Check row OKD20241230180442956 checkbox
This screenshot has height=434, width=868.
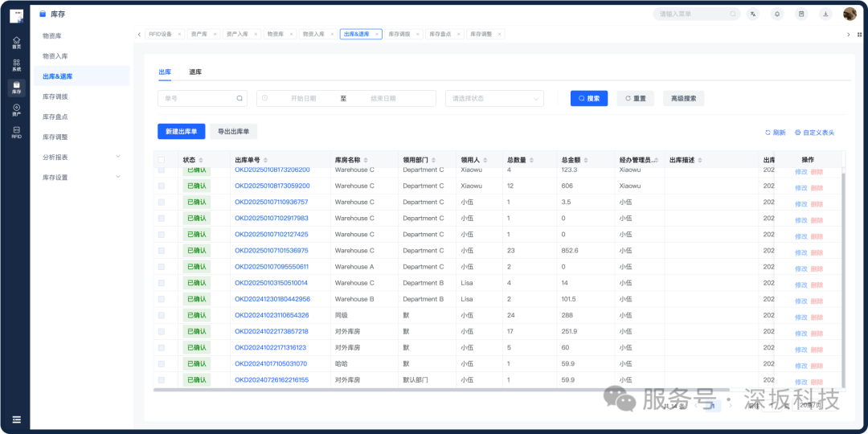click(x=161, y=299)
